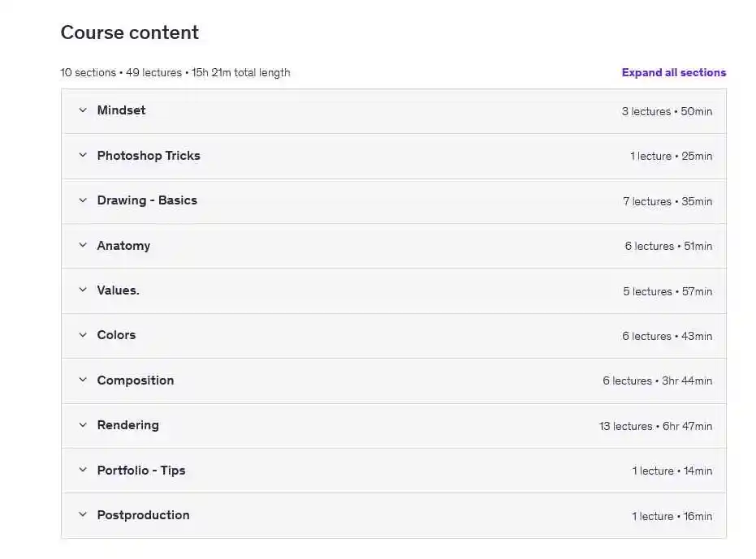Screen dimensions: 756x559
Task: Expand the Drawing - Basics chevron
Action: click(x=83, y=200)
